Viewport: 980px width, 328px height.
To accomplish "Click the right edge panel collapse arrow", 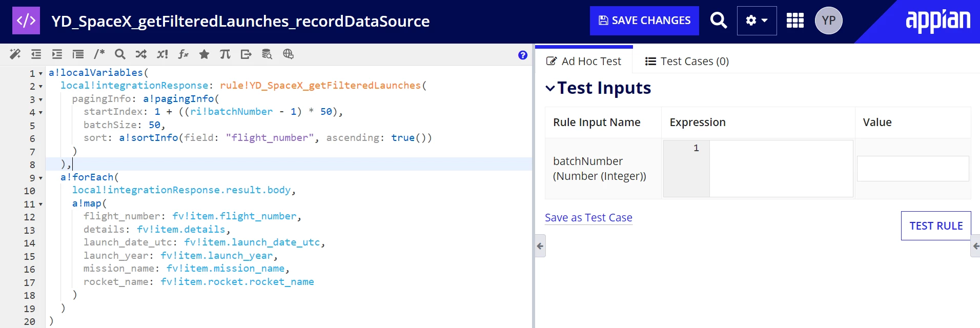I will coord(975,246).
